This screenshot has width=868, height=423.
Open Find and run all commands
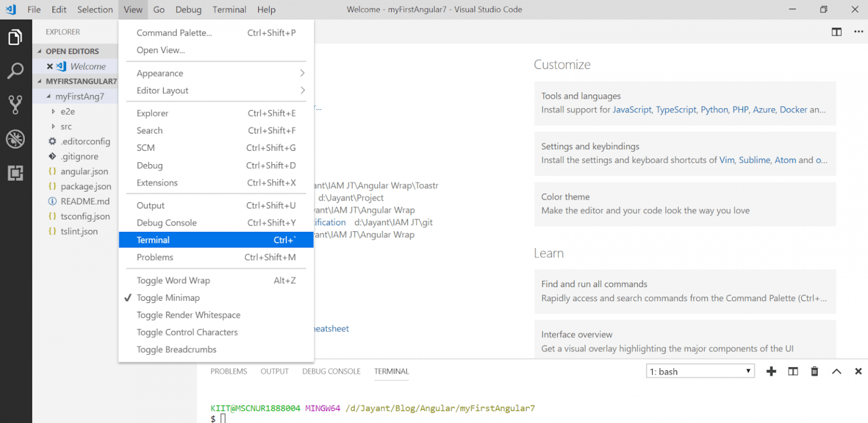685,291
